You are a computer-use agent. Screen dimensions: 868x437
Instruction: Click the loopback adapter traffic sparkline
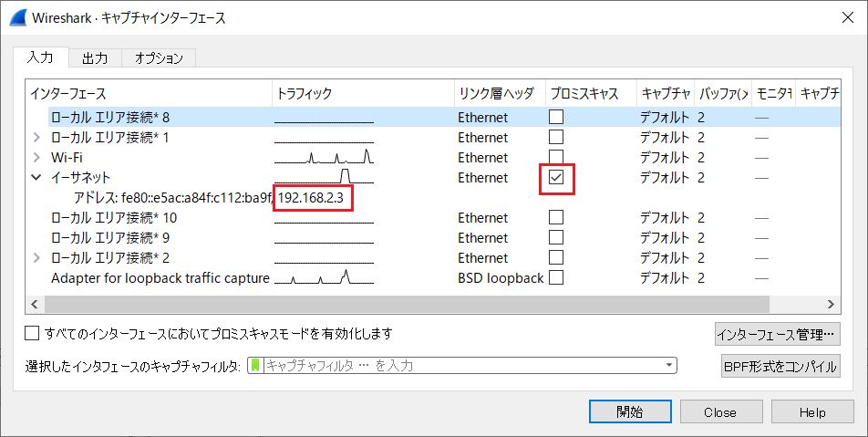tap(325, 277)
